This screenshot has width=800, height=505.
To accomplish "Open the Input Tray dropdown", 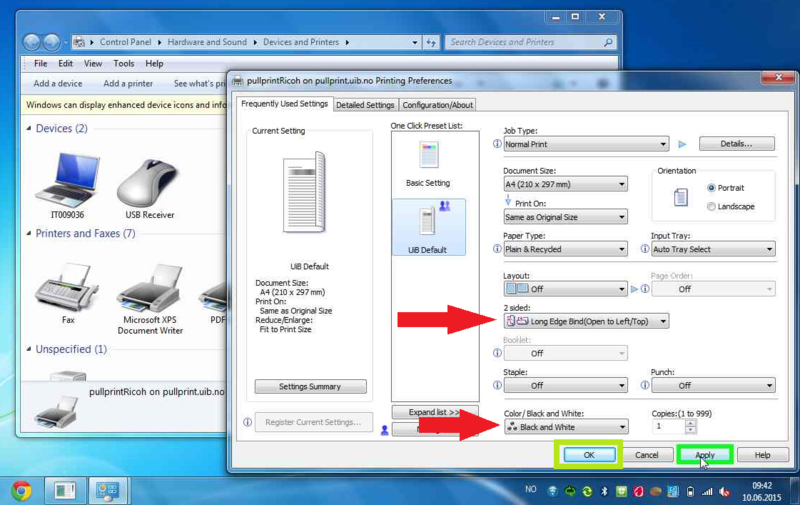I will (x=713, y=249).
